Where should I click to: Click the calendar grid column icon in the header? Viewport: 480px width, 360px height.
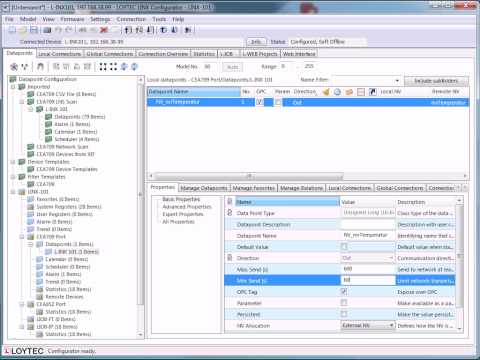[x=361, y=92]
